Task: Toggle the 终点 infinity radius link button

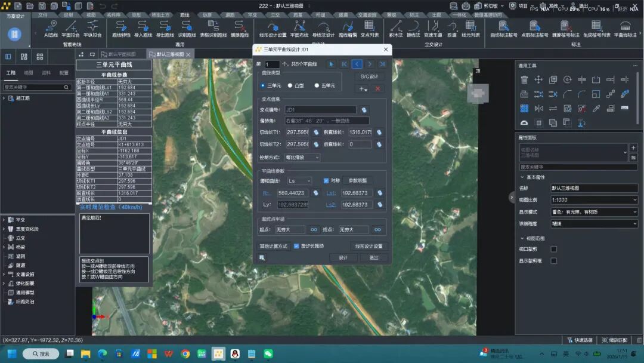Action: 377,229
